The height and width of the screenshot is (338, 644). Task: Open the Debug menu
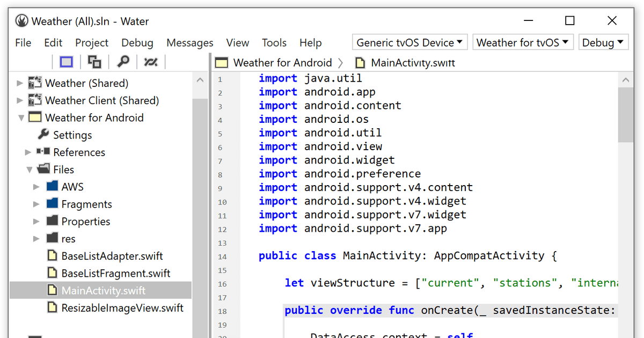tap(137, 42)
